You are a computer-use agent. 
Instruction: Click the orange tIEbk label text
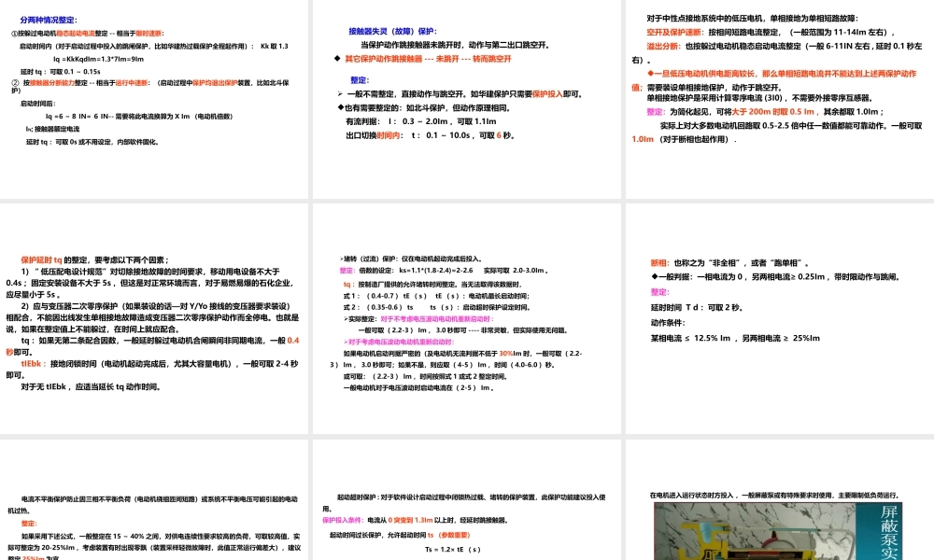point(32,364)
